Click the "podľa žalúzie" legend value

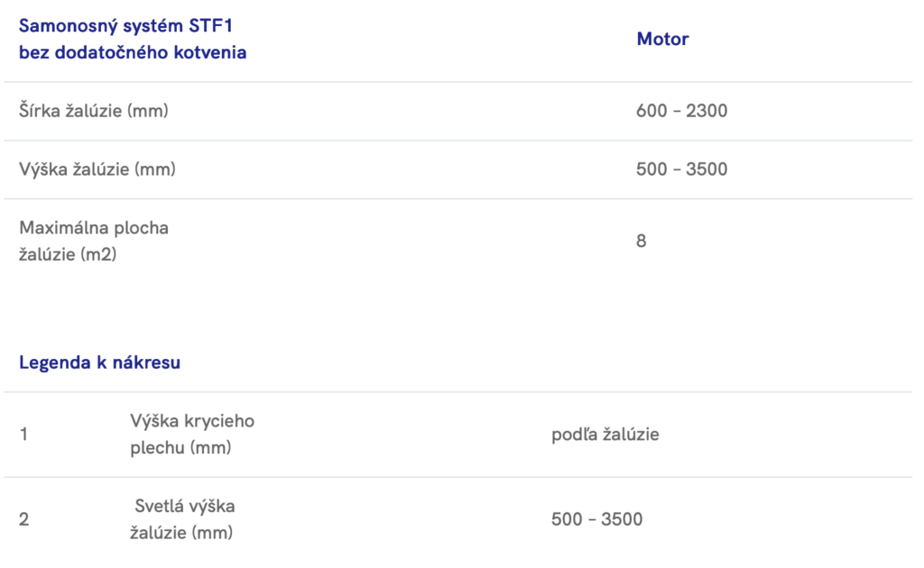605,435
